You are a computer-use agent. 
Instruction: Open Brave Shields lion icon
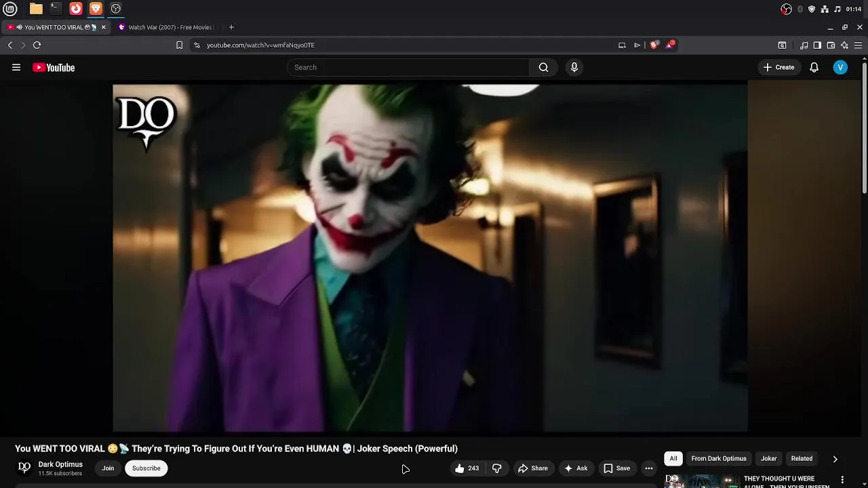click(654, 45)
